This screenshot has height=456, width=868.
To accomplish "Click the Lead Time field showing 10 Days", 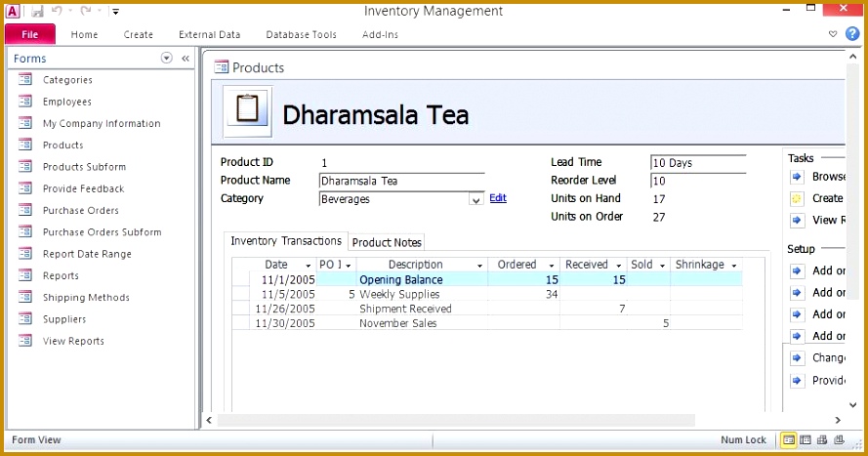I will tap(698, 163).
